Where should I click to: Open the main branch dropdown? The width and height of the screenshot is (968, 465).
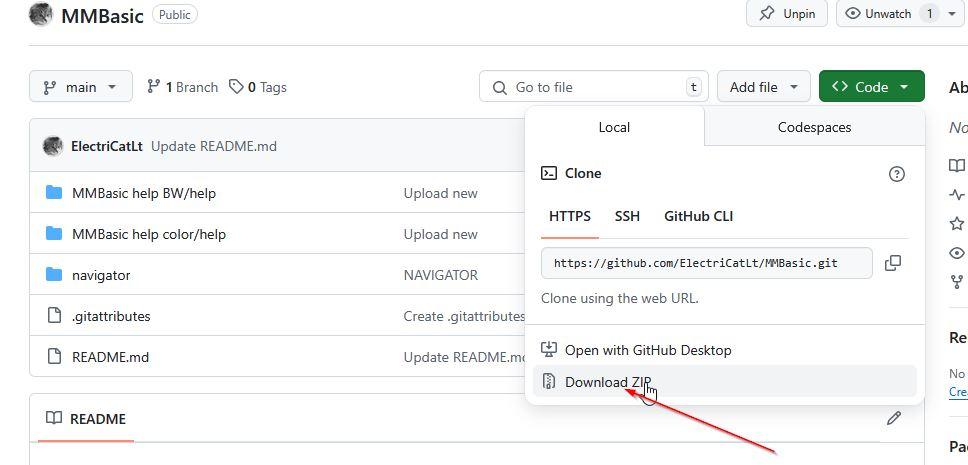point(80,87)
